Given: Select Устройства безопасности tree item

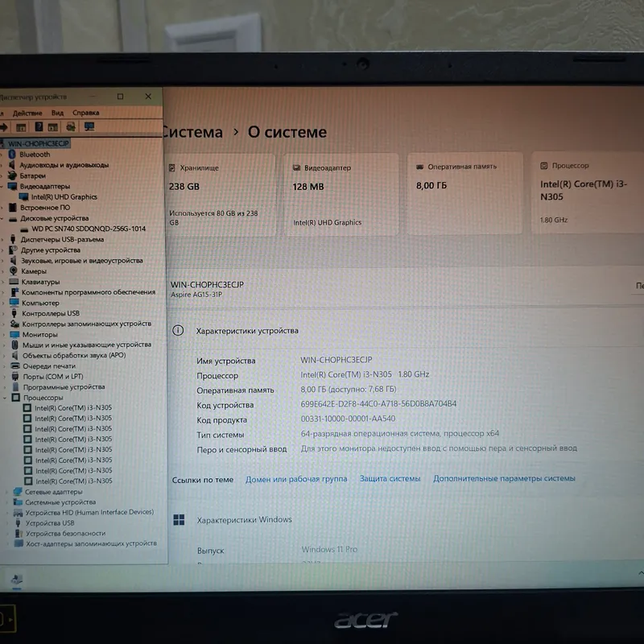Looking at the screenshot, I should pos(65,533).
